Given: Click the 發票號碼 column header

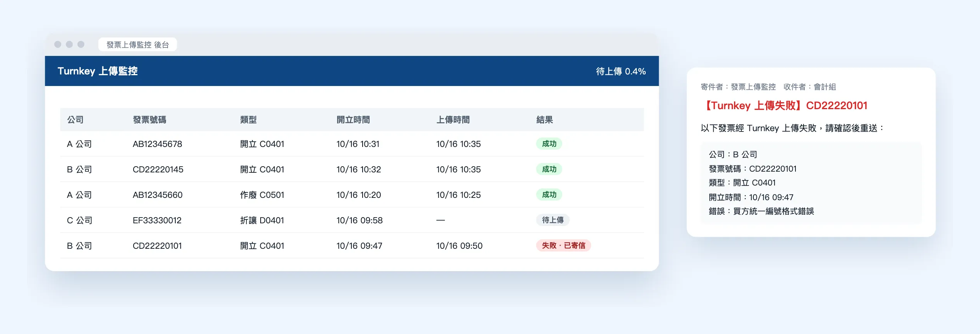Looking at the screenshot, I should (x=149, y=120).
